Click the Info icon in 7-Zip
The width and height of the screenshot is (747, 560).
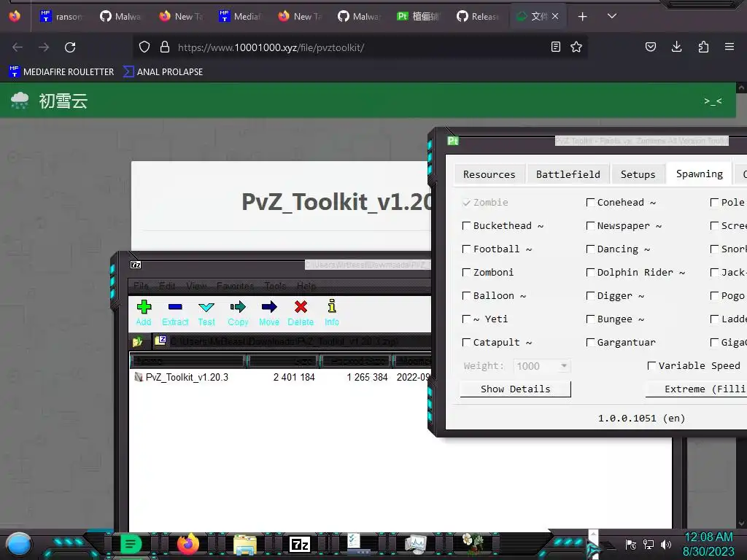(332, 313)
